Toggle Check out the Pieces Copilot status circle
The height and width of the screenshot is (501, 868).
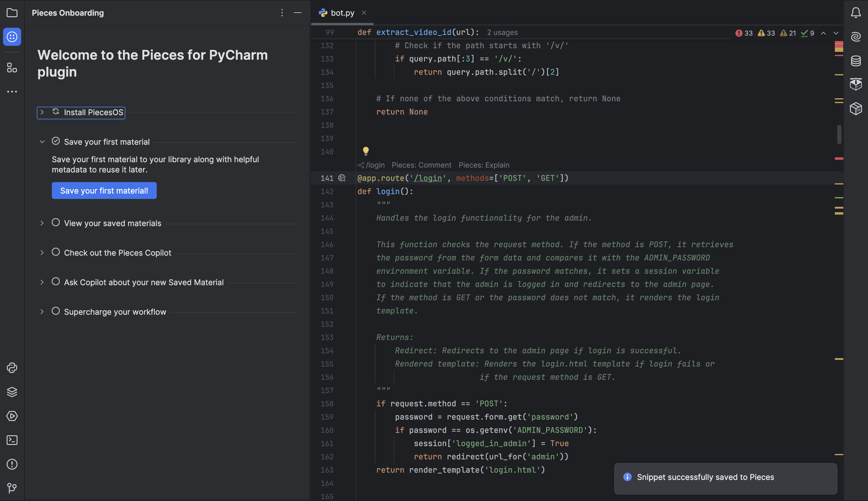pyautogui.click(x=56, y=252)
